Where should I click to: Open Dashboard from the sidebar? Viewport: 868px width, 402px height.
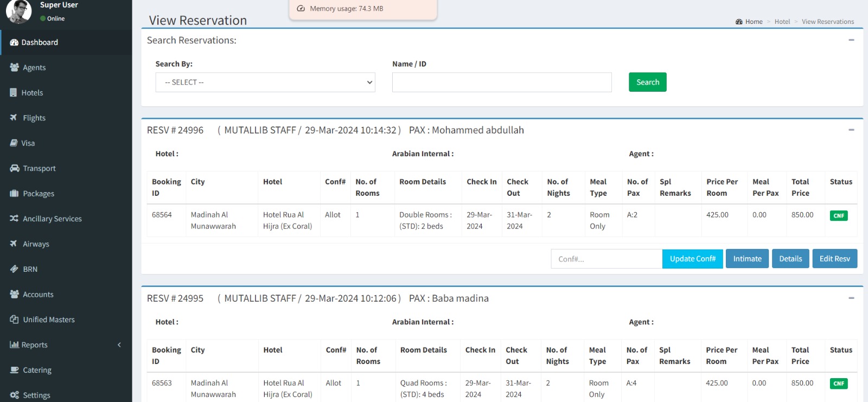[39, 42]
